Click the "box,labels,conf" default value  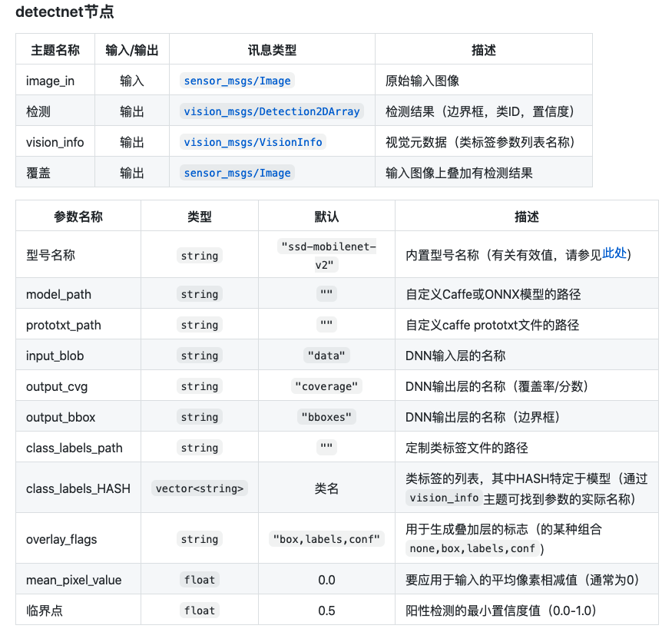tap(326, 539)
